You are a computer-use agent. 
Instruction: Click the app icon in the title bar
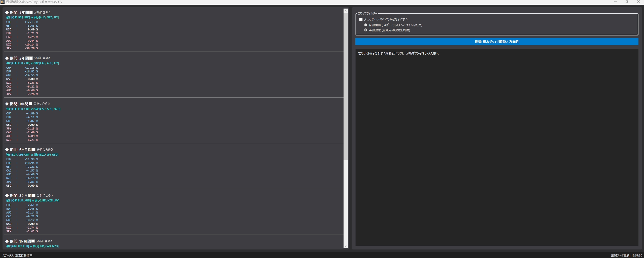pos(3,2)
